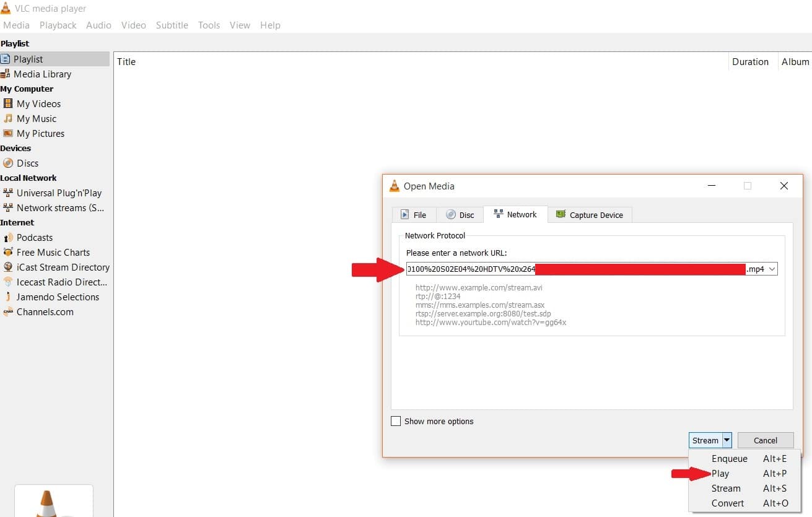Click the My Videos film icon
This screenshot has width=812, height=517.
coord(8,104)
